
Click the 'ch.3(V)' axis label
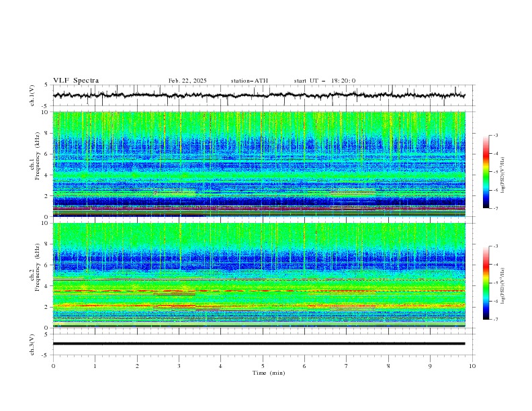(x=32, y=345)
